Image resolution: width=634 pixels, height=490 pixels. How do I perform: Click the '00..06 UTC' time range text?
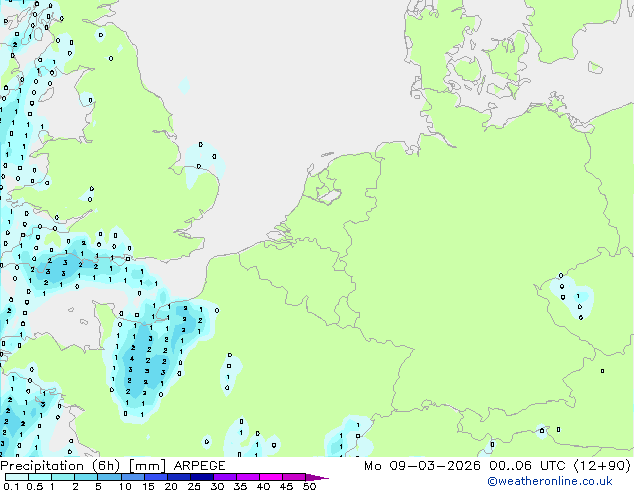[527, 466]
